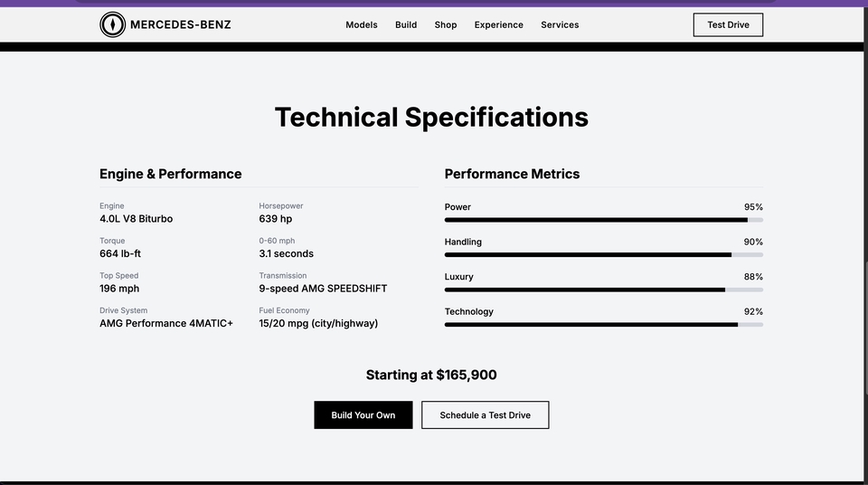The image size is (868, 485).
Task: Click the Luxury progress bar
Action: point(603,290)
